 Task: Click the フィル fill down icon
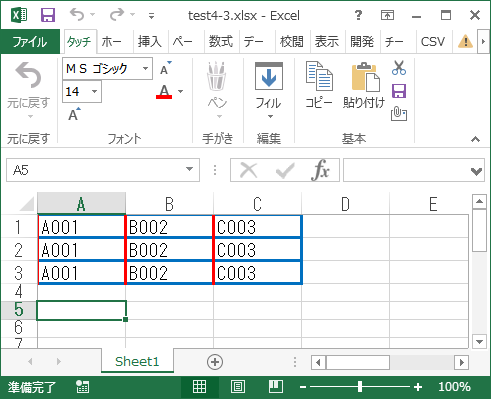(x=269, y=76)
